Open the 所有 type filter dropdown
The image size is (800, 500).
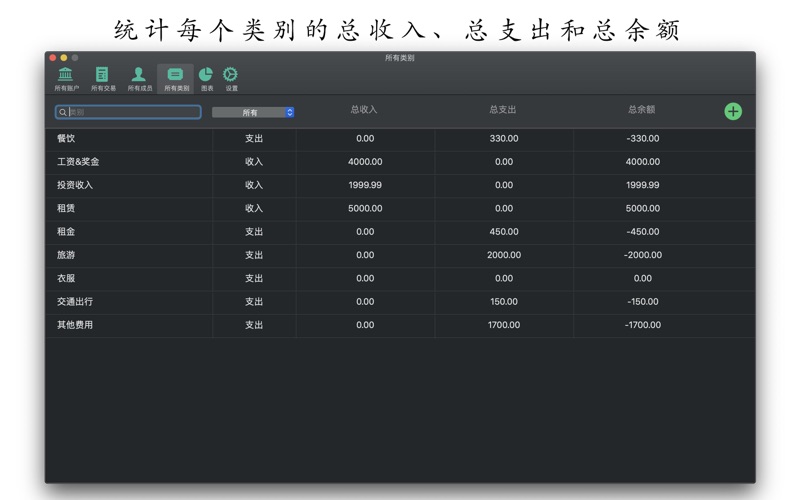tap(253, 112)
